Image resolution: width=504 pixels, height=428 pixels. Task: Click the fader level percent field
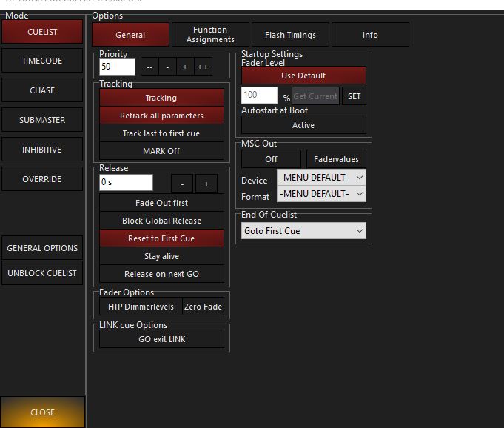click(x=259, y=96)
